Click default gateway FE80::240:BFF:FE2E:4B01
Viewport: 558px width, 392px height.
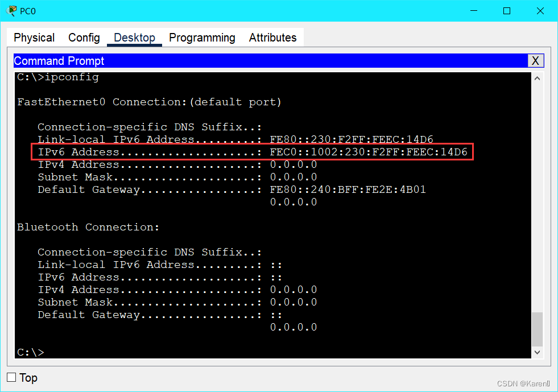click(348, 189)
